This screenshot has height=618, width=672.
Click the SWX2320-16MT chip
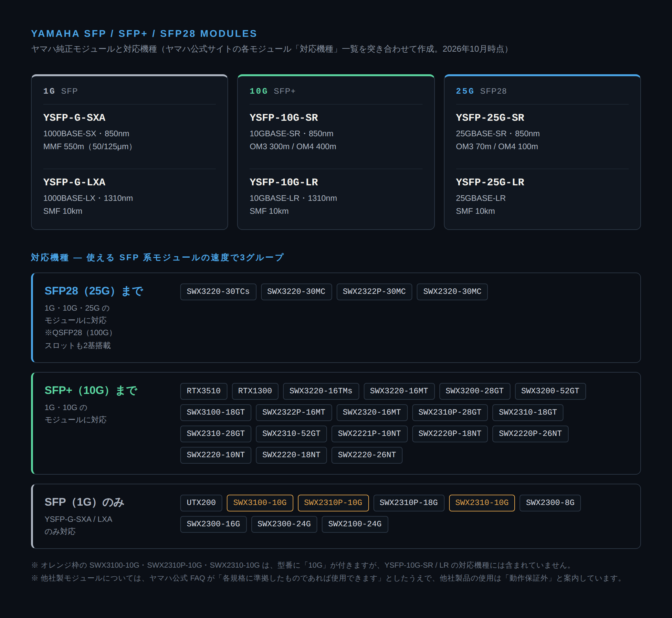pos(372,412)
